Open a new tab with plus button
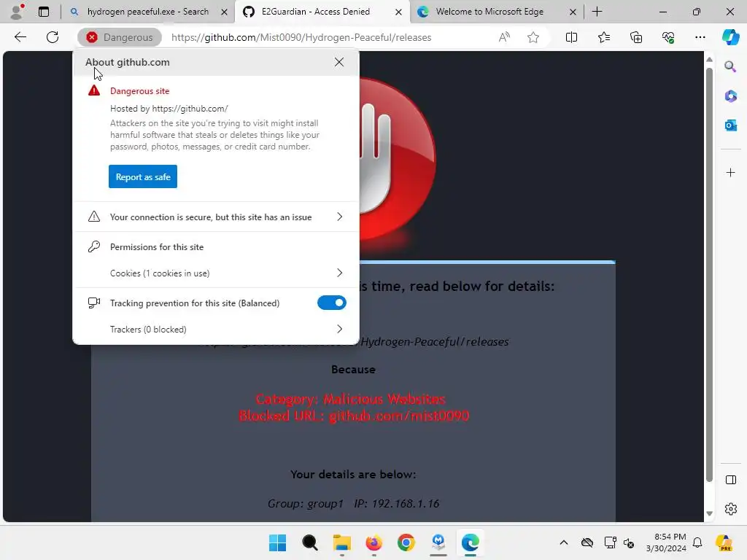The width and height of the screenshot is (747, 560). (597, 12)
